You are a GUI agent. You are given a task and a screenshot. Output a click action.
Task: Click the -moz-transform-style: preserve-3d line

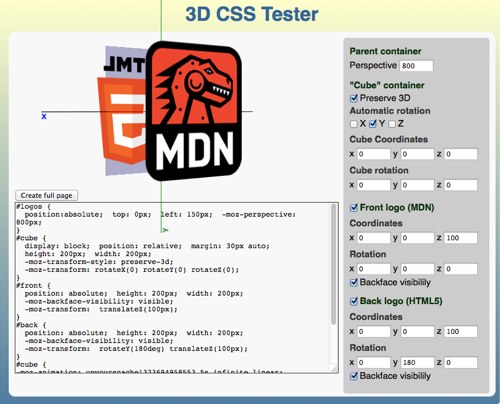tap(99, 262)
